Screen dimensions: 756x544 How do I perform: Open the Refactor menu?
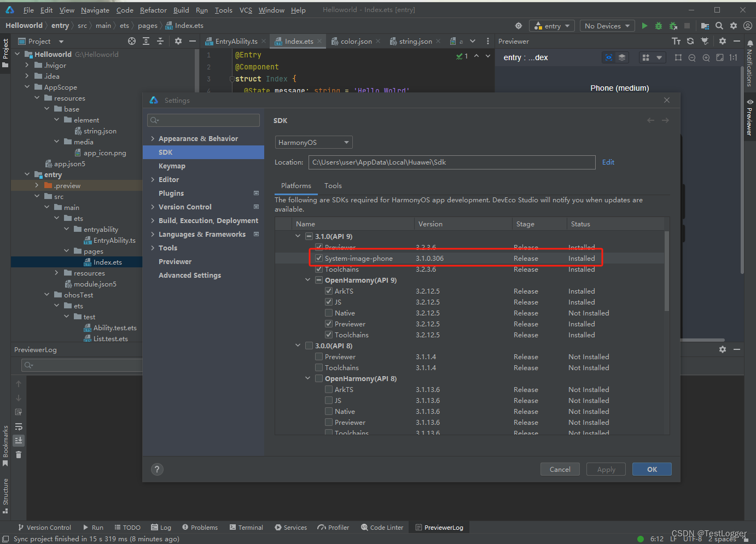click(x=153, y=10)
